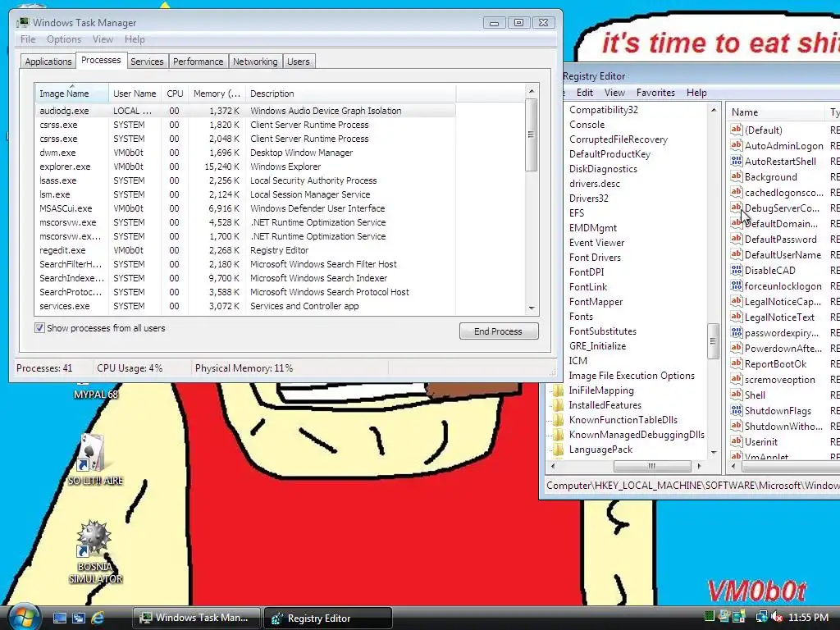The height and width of the screenshot is (630, 840).
Task: Select the Font Drivers registry key
Action: pyautogui.click(x=595, y=257)
